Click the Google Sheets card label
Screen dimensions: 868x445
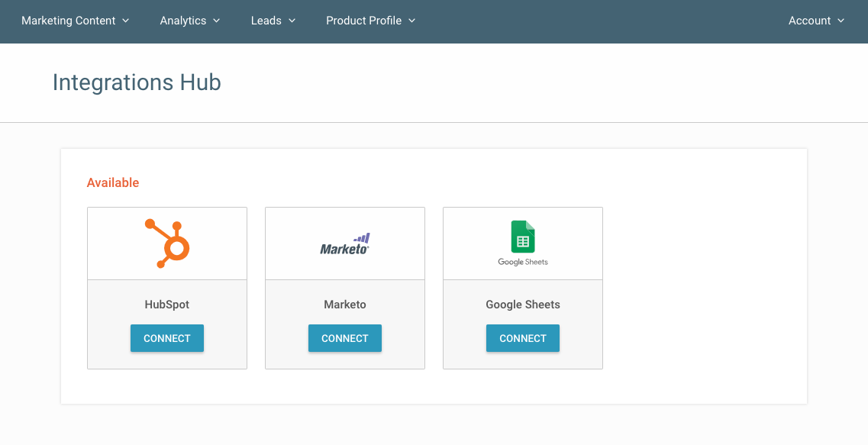(x=523, y=305)
